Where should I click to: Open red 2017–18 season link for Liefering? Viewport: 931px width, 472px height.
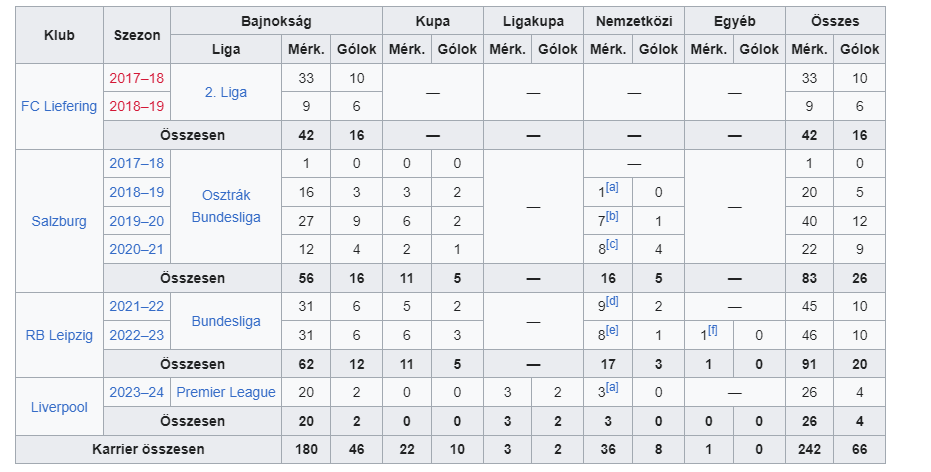137,78
